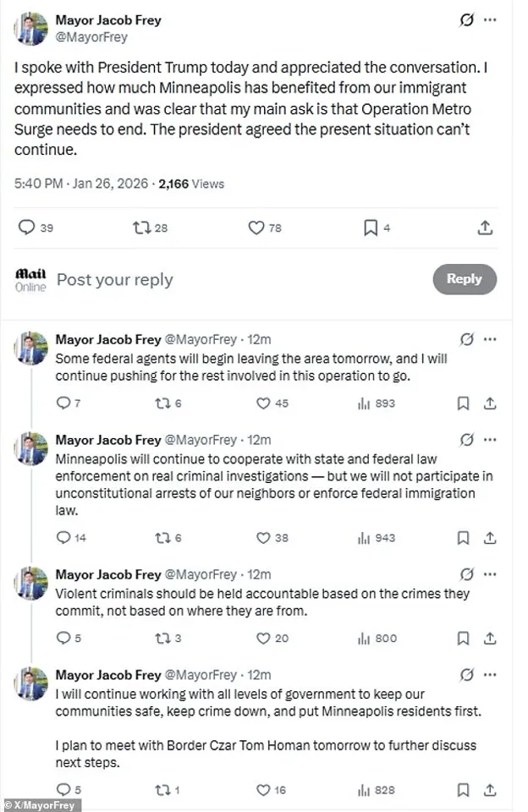
Task: Like the federal agents leaving reply
Action: click(x=263, y=403)
